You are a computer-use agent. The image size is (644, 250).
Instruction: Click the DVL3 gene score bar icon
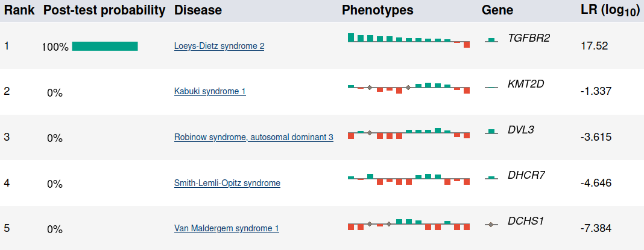pos(491,132)
